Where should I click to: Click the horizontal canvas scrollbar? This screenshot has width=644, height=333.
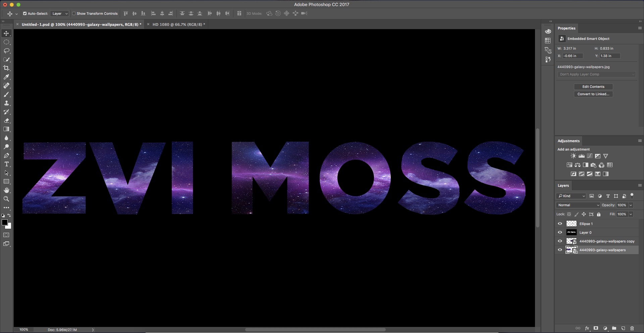point(315,330)
